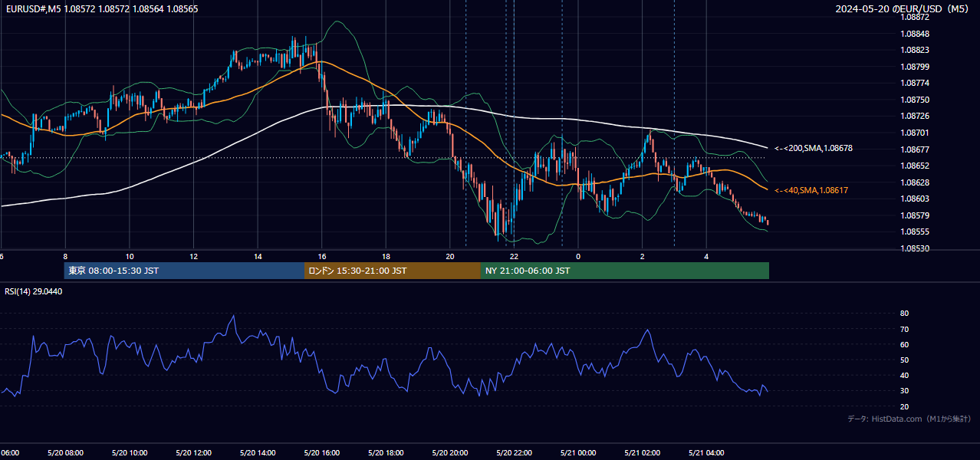
Task: Click the 5/20 22:00 bottom date label
Action: (514, 453)
